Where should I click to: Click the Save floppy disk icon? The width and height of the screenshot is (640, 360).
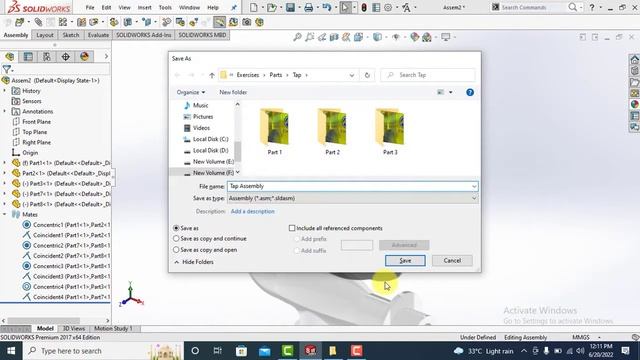coord(290,7)
